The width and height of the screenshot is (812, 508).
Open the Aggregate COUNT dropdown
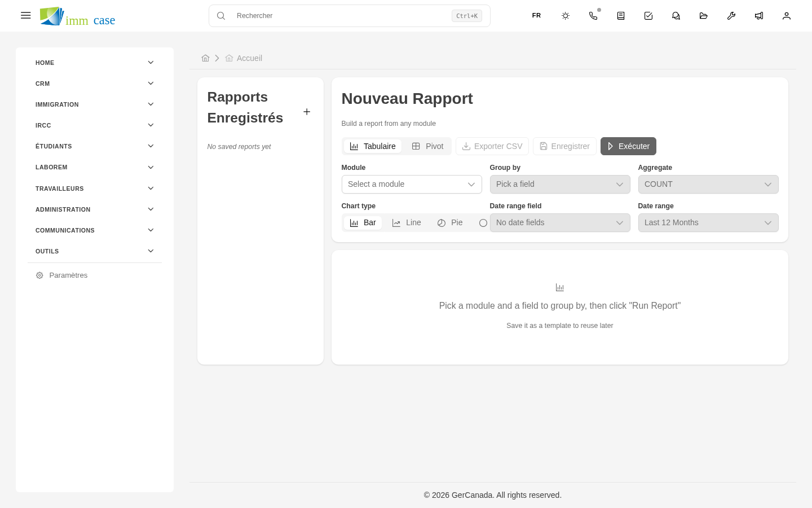click(x=708, y=184)
